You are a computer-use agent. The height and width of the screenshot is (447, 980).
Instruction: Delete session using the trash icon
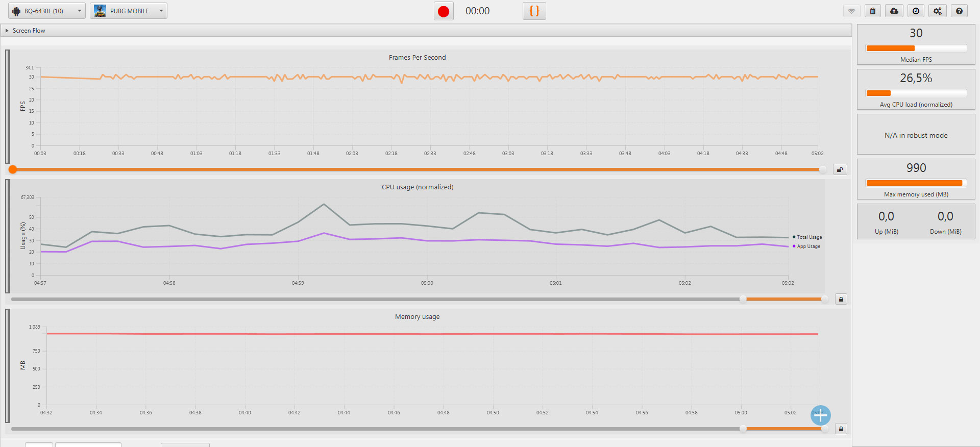873,11
